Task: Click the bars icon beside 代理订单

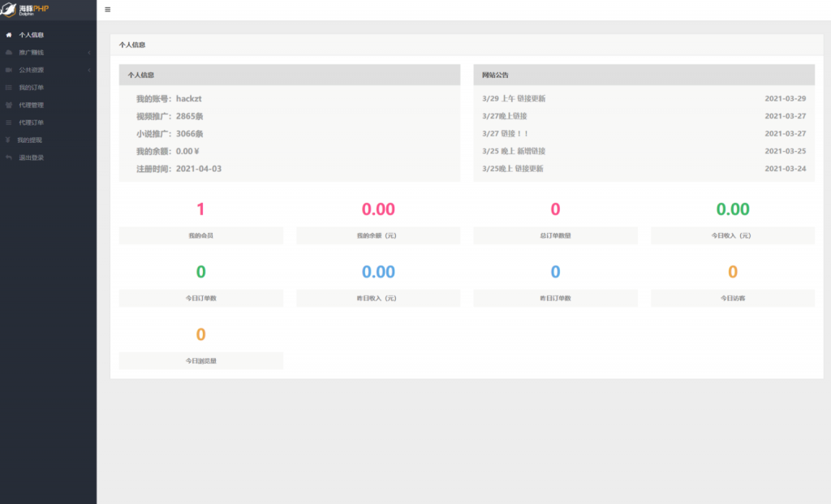Action: point(9,123)
